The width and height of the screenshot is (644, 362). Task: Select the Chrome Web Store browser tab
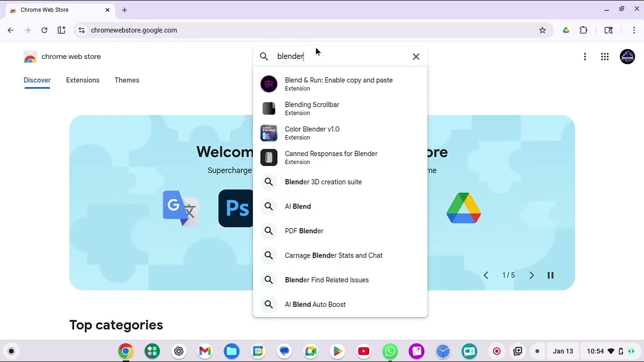[x=59, y=10]
